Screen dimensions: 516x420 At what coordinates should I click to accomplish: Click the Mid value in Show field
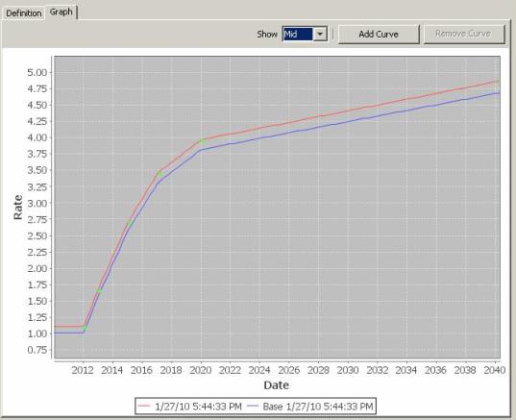(x=298, y=34)
